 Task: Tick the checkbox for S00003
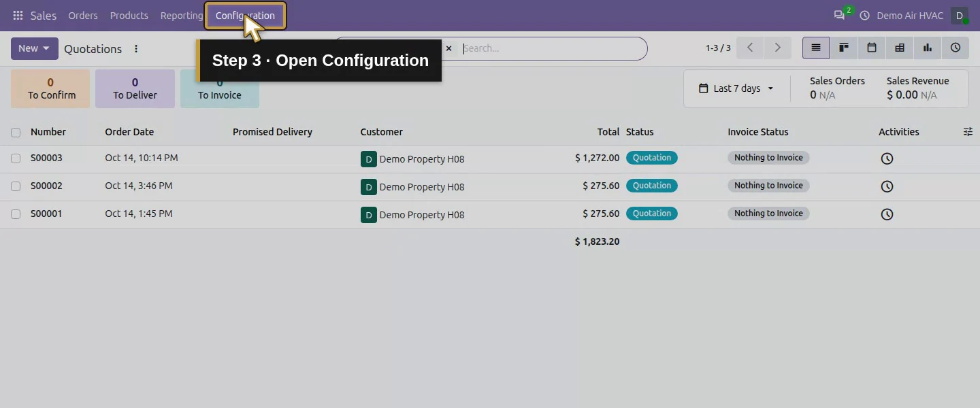(16, 158)
